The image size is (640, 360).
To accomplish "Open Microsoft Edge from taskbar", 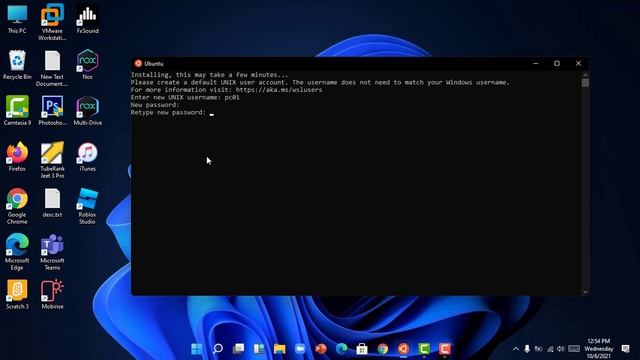I will click(342, 349).
